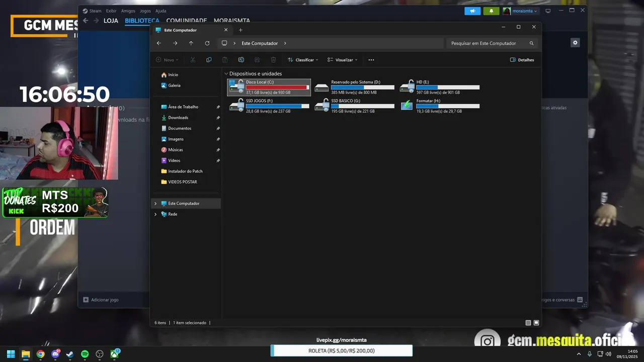Open Steam's Ajuda menu

tap(160, 11)
